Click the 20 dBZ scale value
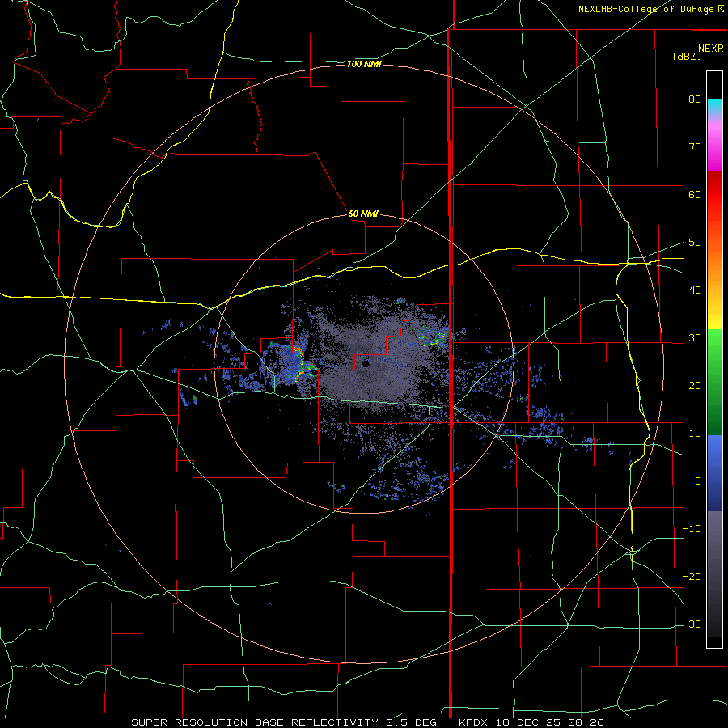The width and height of the screenshot is (728, 728). [x=695, y=385]
